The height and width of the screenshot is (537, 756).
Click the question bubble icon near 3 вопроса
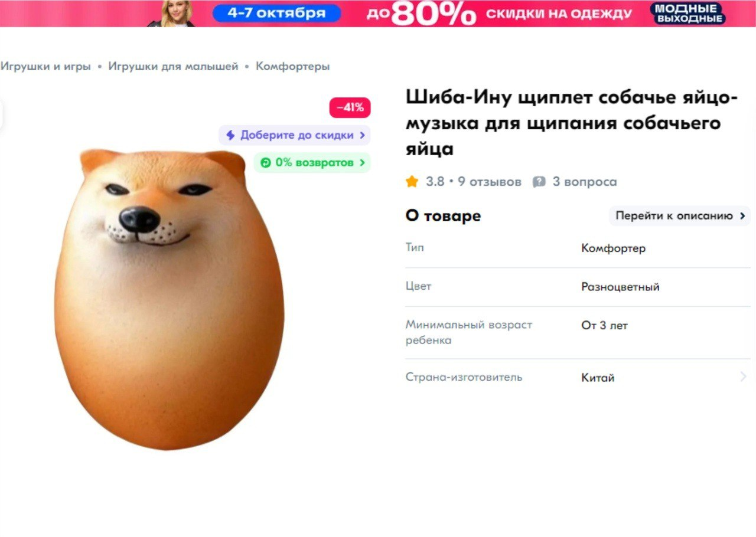539,182
